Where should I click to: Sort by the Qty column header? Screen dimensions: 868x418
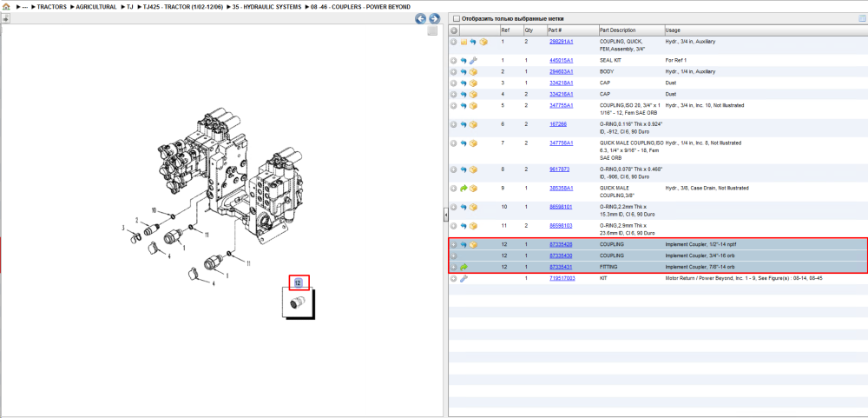coord(534,30)
